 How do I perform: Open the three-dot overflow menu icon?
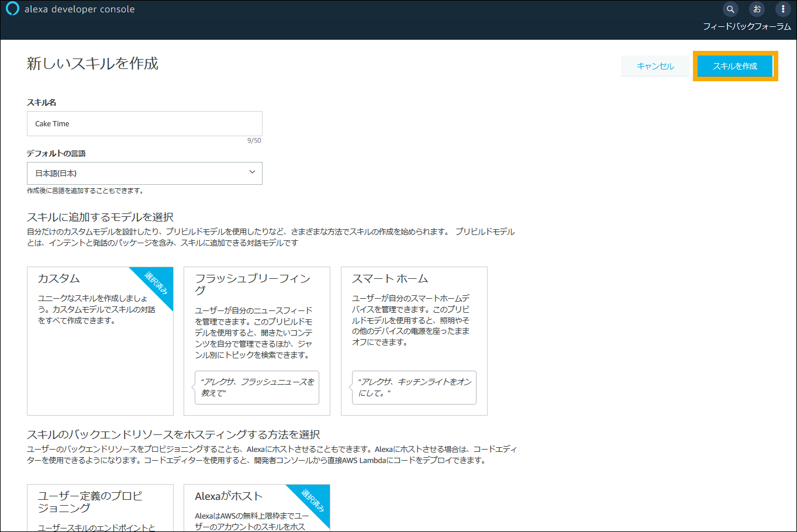click(x=783, y=9)
